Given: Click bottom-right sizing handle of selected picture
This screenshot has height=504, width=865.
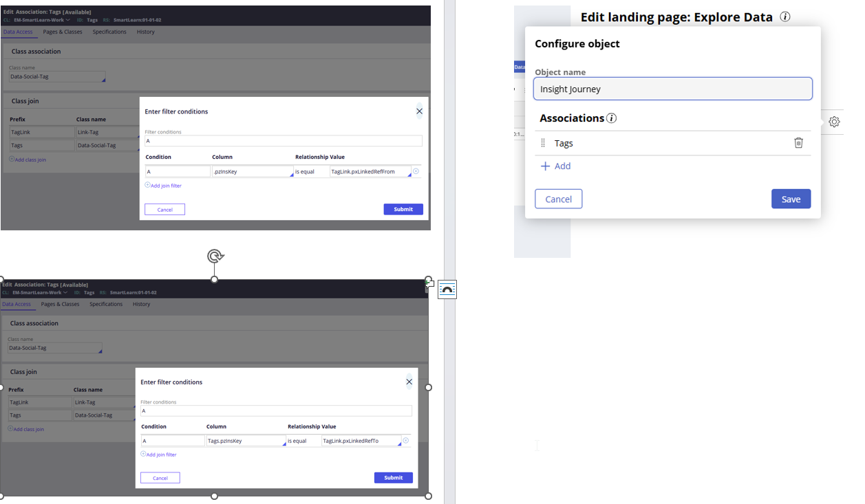Looking at the screenshot, I should pyautogui.click(x=428, y=496).
